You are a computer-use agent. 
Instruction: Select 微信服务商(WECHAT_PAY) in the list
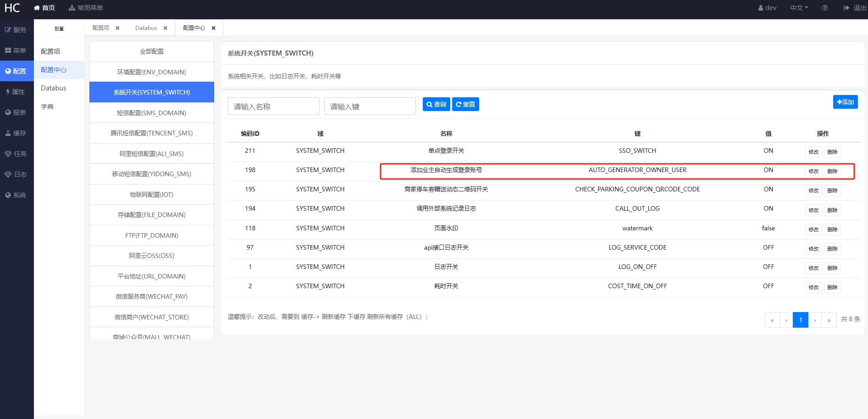[152, 296]
